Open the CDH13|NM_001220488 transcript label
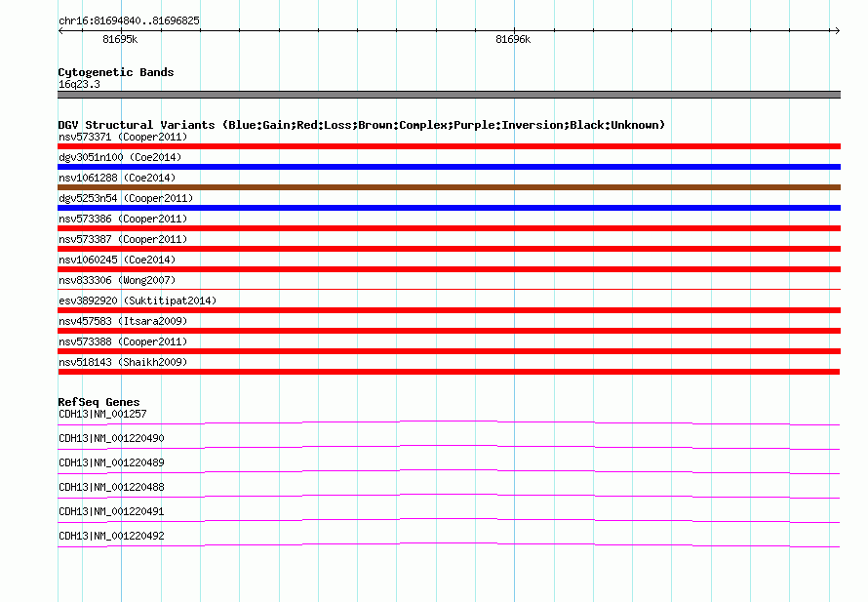 pos(111,488)
